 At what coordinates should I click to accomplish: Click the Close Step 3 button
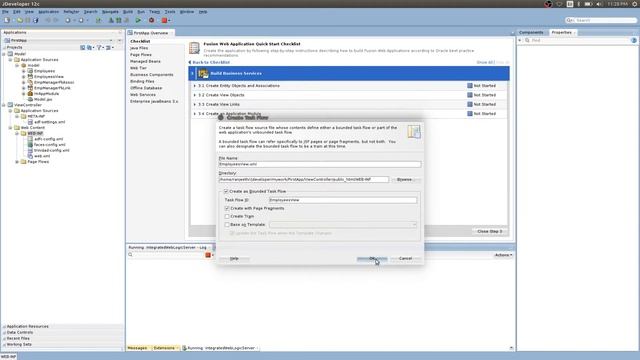coord(490,231)
